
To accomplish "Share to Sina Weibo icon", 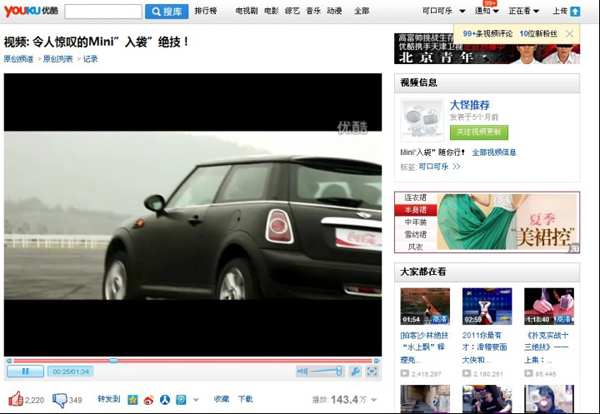I will 149,400.
